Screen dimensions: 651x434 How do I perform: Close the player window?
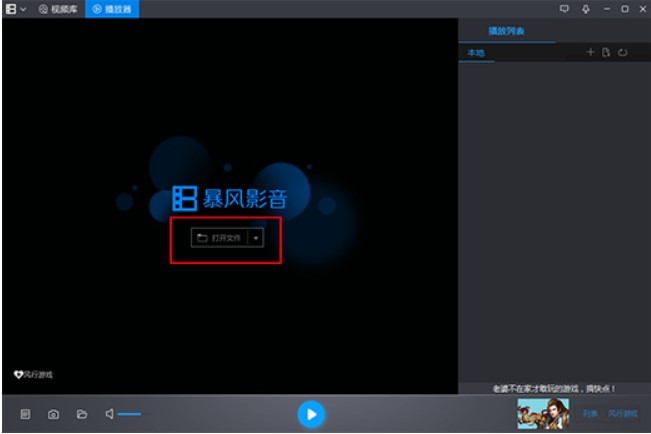click(x=643, y=9)
